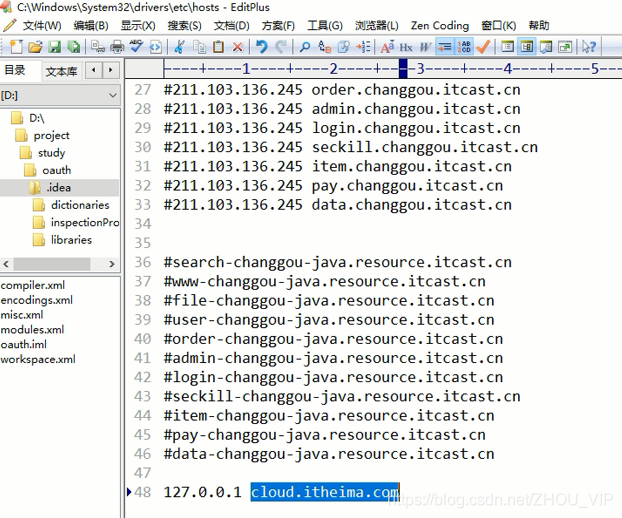The height and width of the screenshot is (518, 622).
Task: Click the View in Browser icon
Action: (156, 47)
